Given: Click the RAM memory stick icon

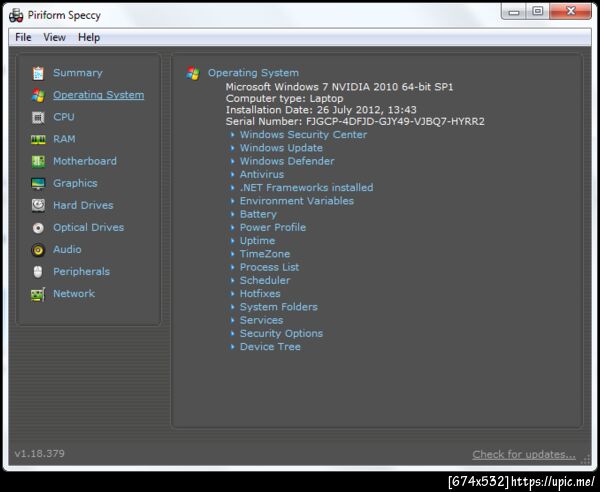Looking at the screenshot, I should pos(38,139).
